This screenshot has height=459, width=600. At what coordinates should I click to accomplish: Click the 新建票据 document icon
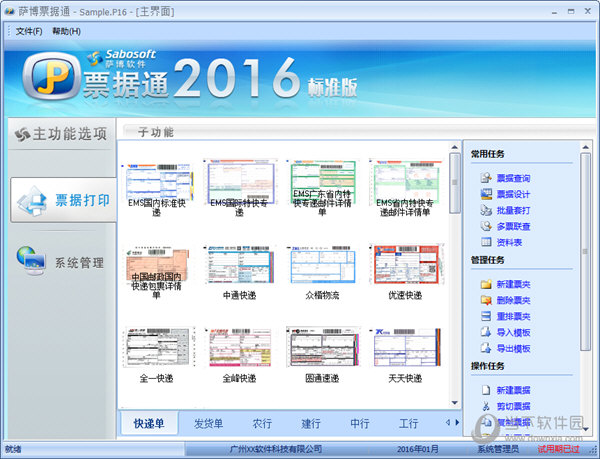[x=486, y=390]
